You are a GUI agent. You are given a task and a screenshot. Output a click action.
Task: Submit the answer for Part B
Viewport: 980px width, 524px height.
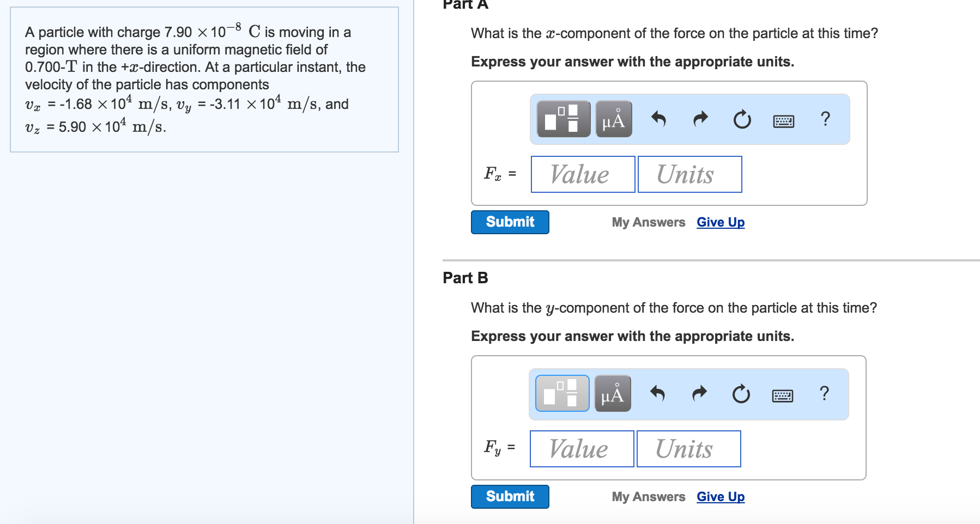[509, 496]
